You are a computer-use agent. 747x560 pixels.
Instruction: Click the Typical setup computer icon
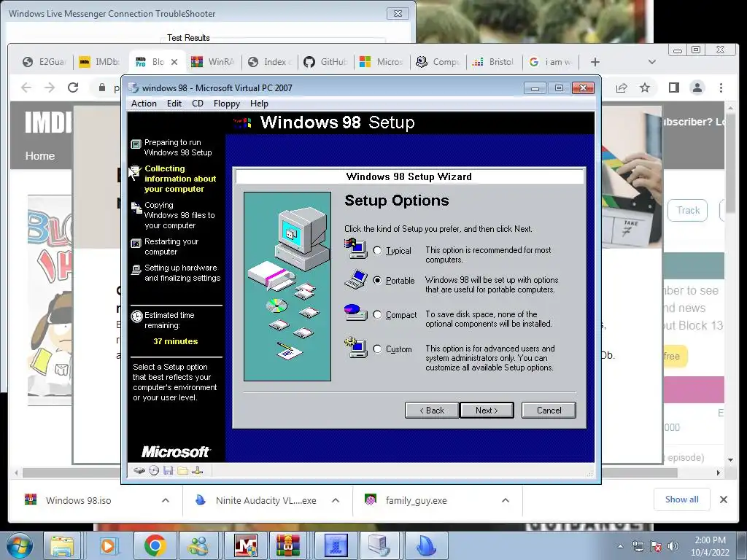355,249
